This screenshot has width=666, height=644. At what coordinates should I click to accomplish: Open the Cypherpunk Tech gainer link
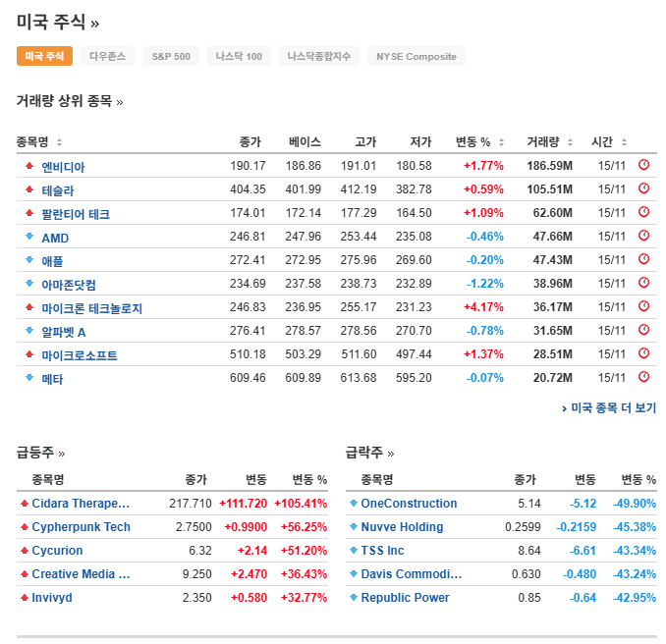(82, 527)
